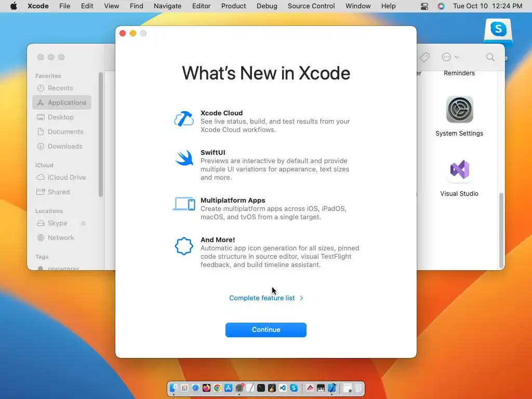Open the Edit menu
Viewport: 532px width, 399px height.
tap(87, 6)
